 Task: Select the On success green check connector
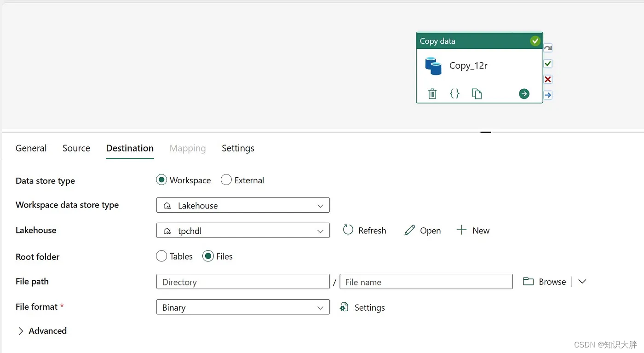pyautogui.click(x=548, y=64)
